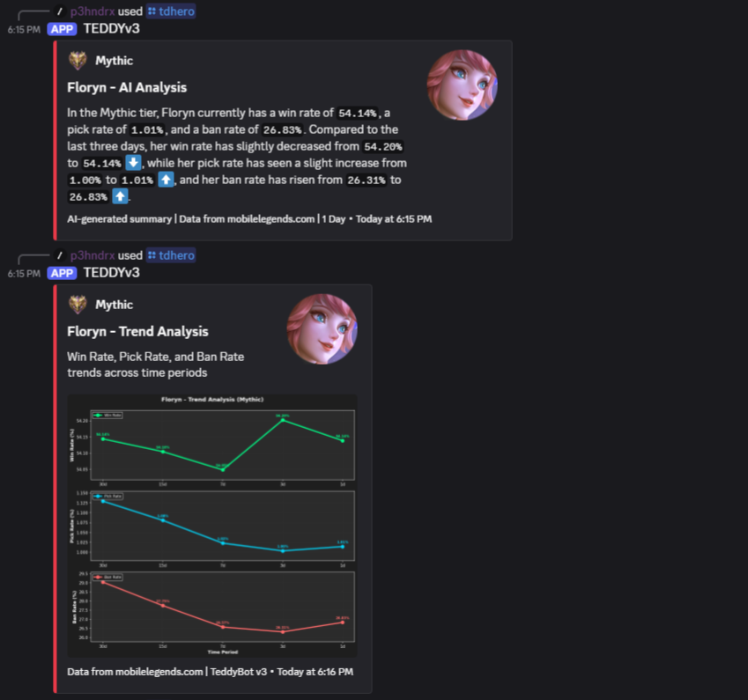Open the TEDDYv3 bot profile above the AI Analysis embed
The height and width of the screenshot is (700, 748).
111,28
